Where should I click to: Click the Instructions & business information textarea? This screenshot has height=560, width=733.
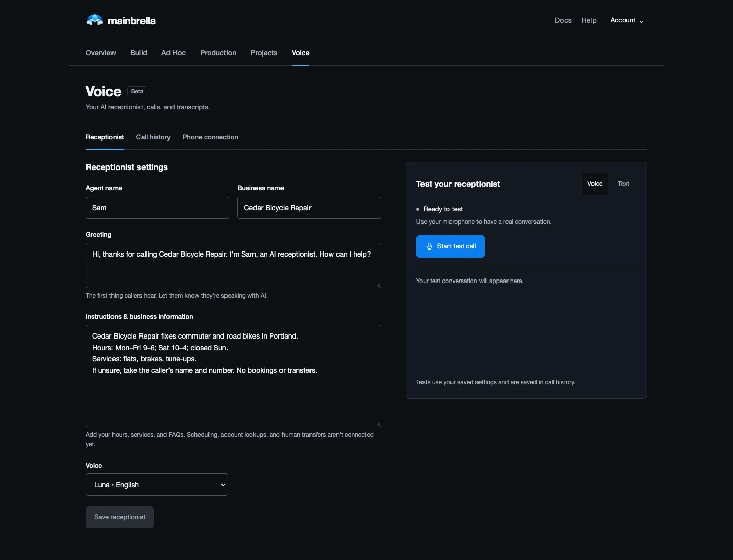233,376
